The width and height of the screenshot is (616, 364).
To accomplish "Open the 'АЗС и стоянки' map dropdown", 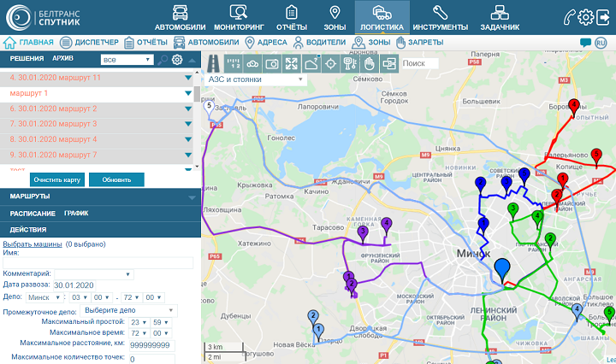I will (x=255, y=79).
